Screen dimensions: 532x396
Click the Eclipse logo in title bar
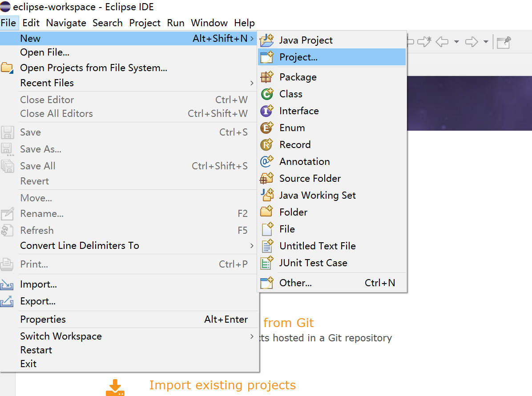[5, 6]
